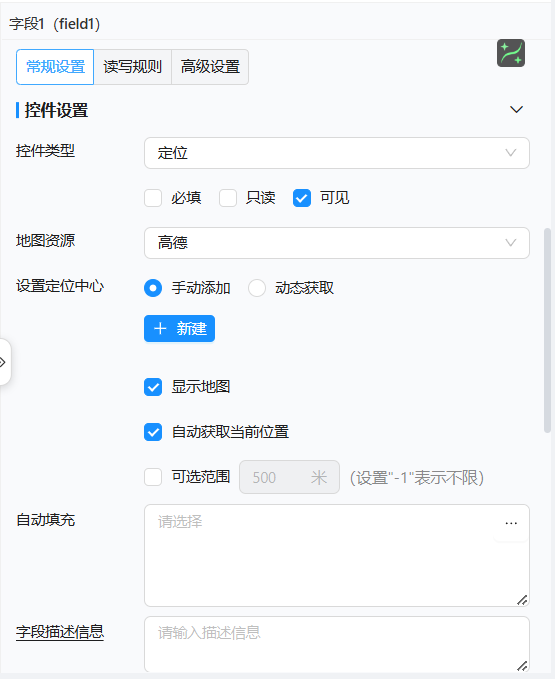This screenshot has height=679, width=555.
Task: Select the 动态获取 radio option
Action: click(257, 288)
